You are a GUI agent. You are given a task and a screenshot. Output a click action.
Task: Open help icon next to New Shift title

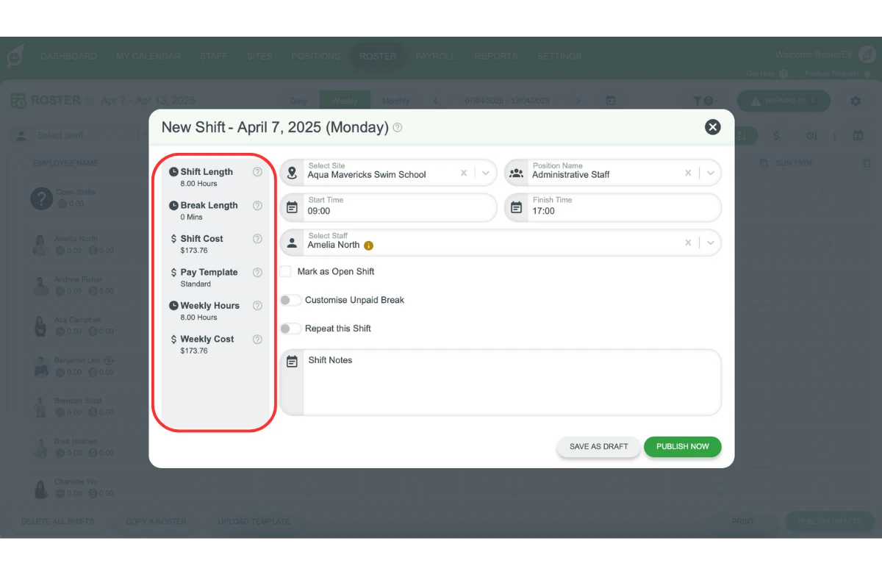[398, 127]
